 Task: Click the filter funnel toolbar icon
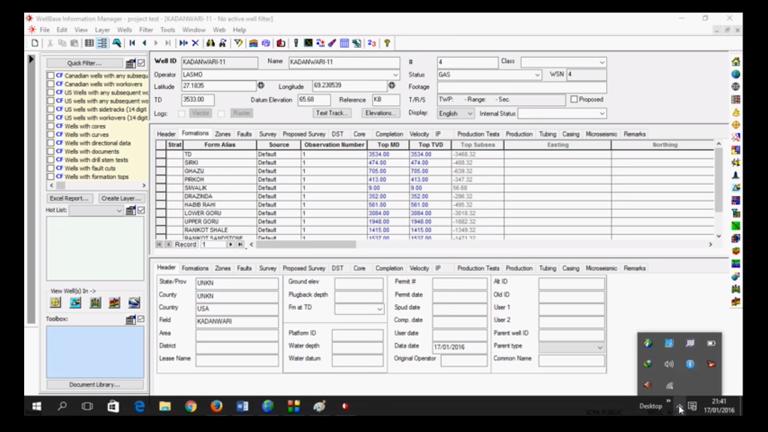238,43
